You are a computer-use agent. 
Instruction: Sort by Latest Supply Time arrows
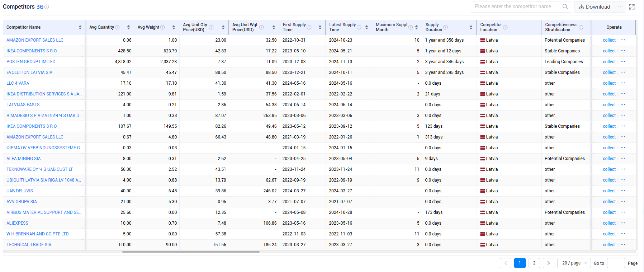[x=366, y=27]
